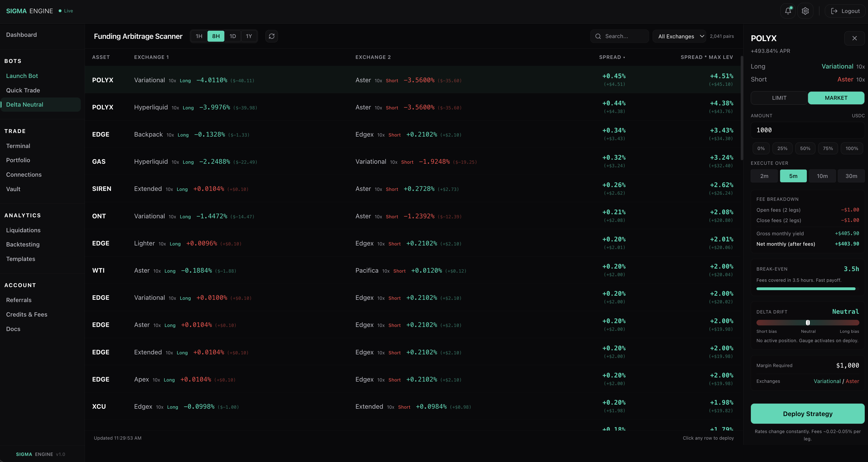Viewport: 868px width, 462px height.
Task: Select the POLYX Variational/Aster row
Action: [413, 80]
